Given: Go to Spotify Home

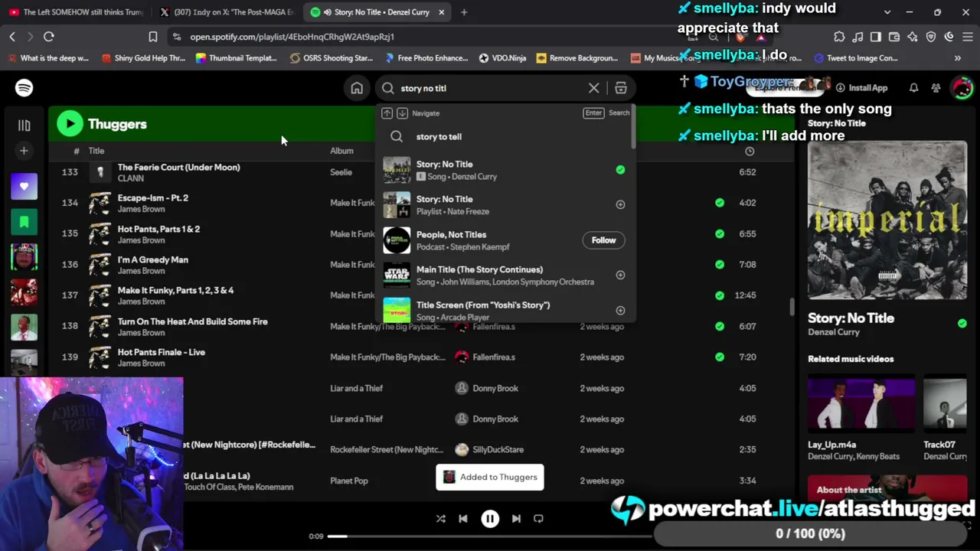Looking at the screenshot, I should point(357,88).
